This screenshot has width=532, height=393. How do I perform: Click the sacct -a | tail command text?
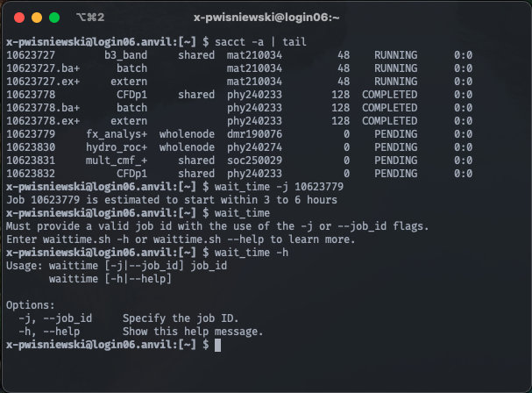click(x=260, y=42)
